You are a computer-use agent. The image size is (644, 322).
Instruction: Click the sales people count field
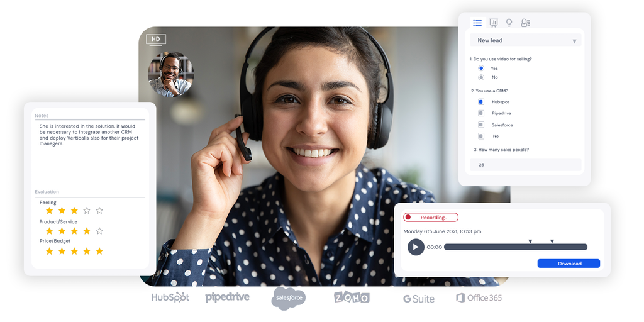526,165
